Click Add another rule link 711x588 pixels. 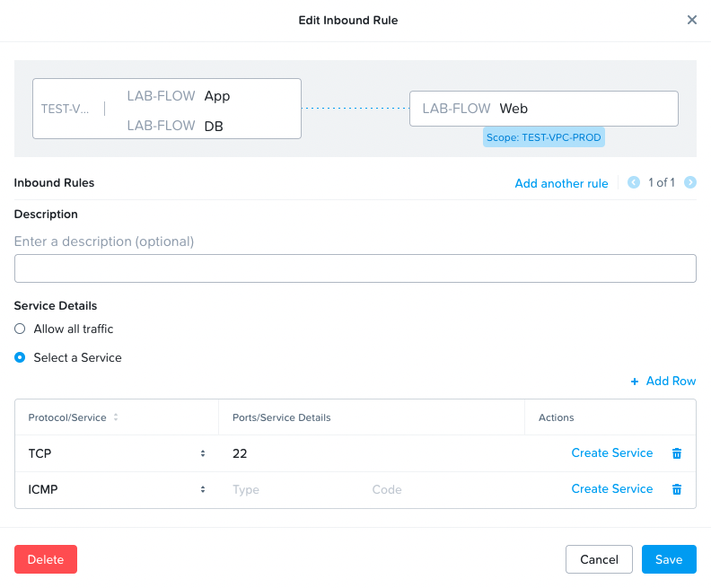click(561, 183)
